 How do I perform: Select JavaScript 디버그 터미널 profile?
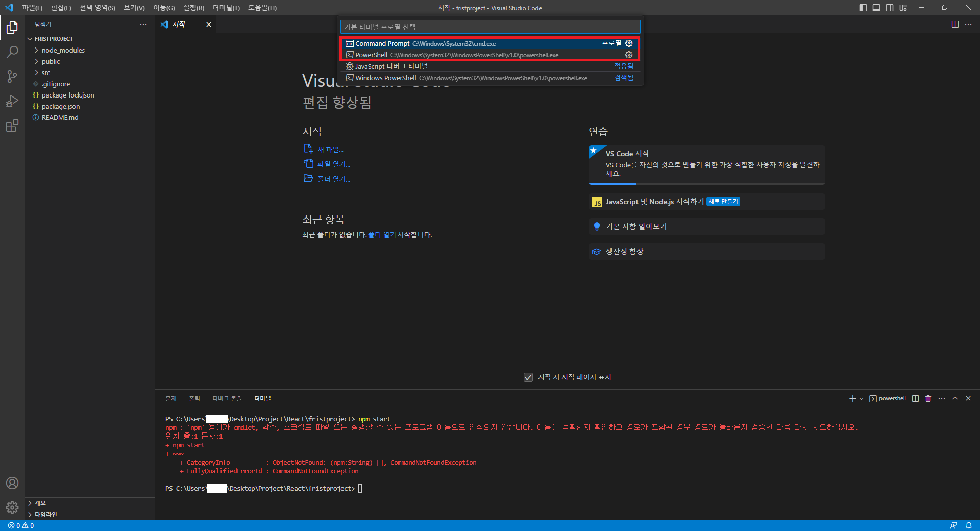pyautogui.click(x=489, y=66)
